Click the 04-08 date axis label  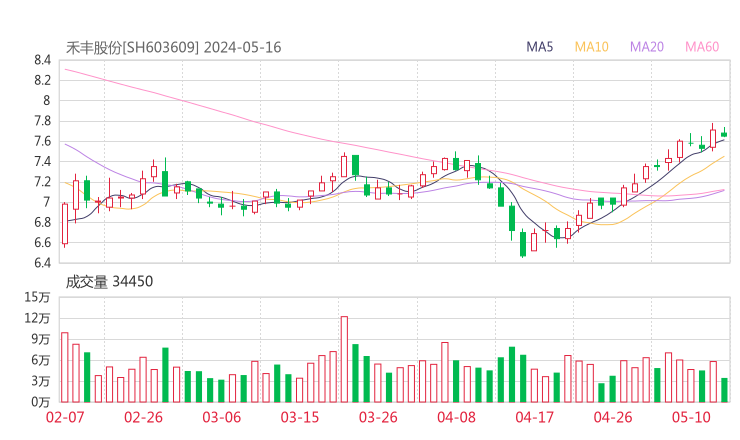click(x=456, y=417)
